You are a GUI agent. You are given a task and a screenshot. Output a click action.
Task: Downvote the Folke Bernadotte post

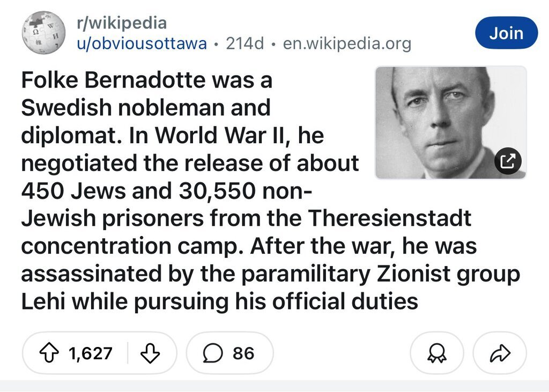pyautogui.click(x=150, y=353)
